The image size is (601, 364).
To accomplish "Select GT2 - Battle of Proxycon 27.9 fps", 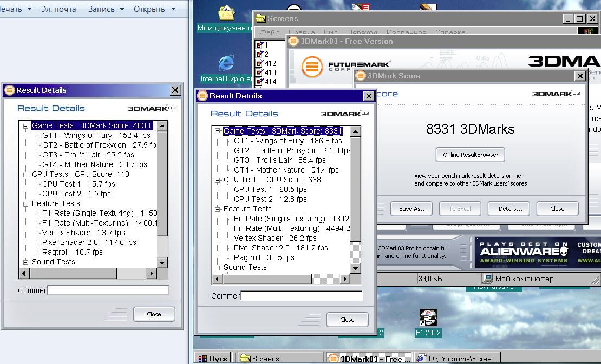I will [x=99, y=145].
